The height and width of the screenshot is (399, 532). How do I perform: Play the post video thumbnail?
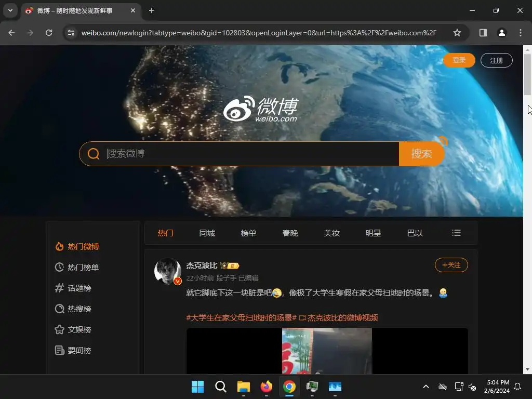(327, 351)
